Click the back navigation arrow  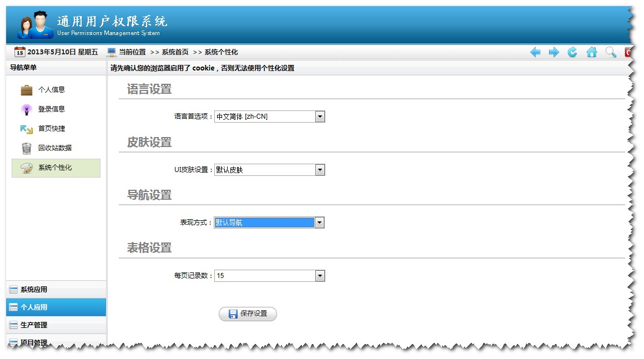coord(535,52)
